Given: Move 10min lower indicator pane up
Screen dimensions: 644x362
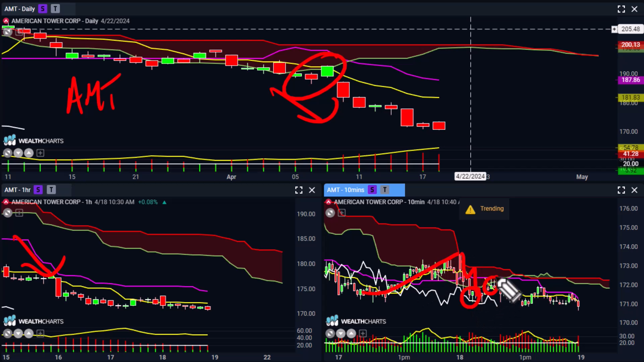Looking at the screenshot, I should coord(351,334).
